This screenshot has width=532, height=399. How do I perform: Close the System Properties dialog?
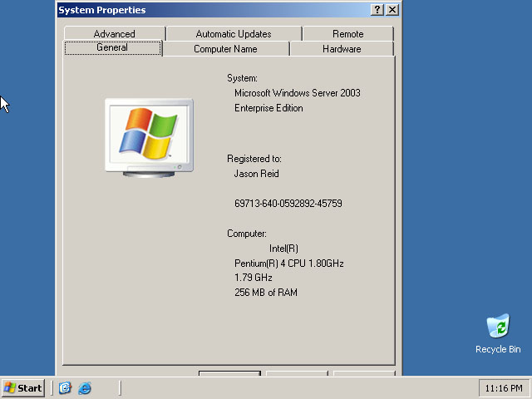tap(392, 10)
